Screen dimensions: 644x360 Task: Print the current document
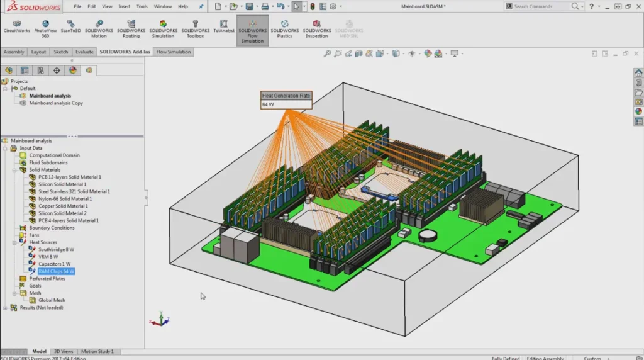click(265, 6)
